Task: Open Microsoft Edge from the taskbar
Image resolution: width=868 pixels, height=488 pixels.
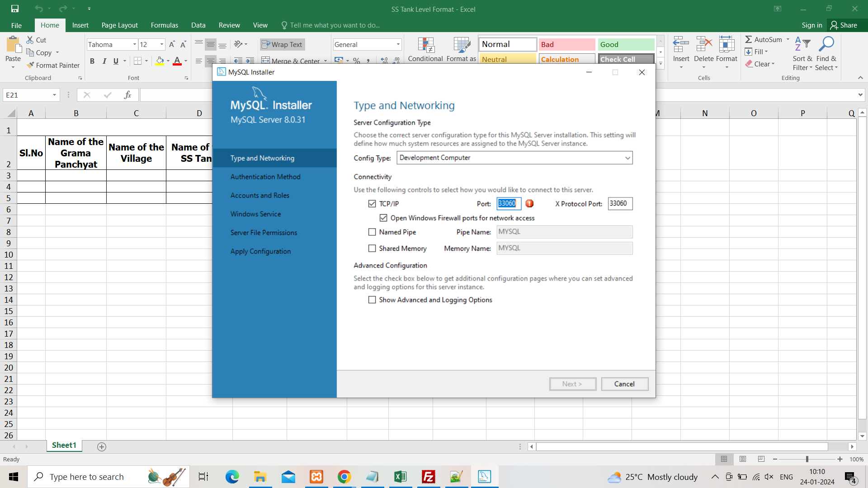Action: [232, 477]
